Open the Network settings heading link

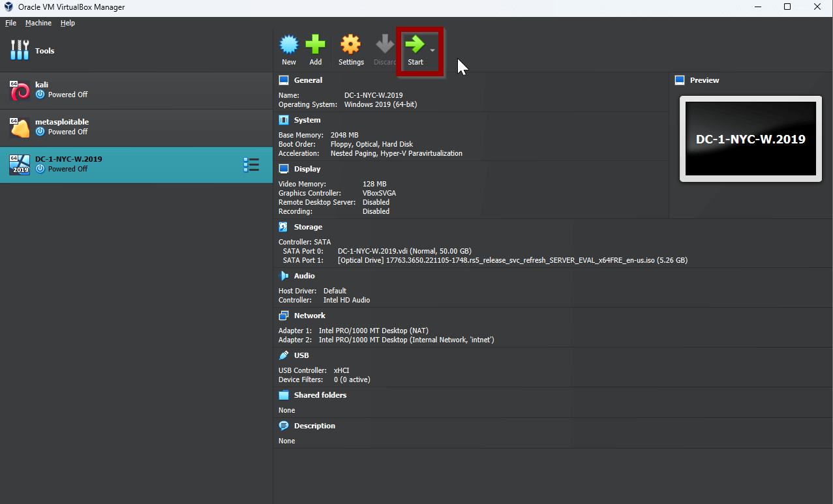point(310,316)
